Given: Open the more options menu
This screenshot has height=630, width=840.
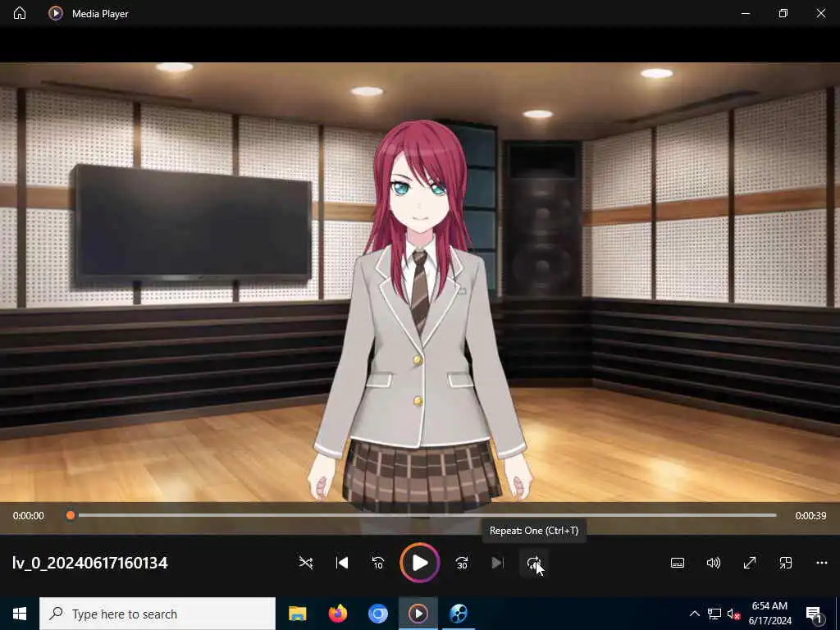Looking at the screenshot, I should 822,563.
